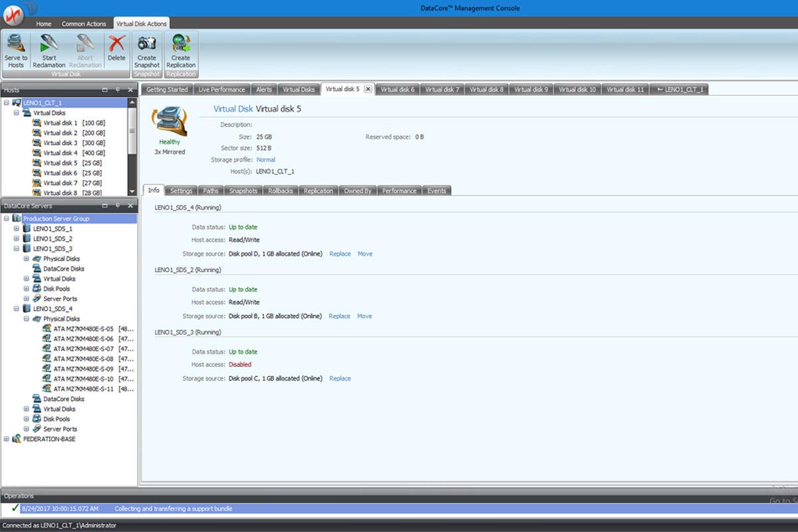Collapse the LENO1_SDS_3 server node
Screen dimensions: 798x532
click(x=17, y=249)
